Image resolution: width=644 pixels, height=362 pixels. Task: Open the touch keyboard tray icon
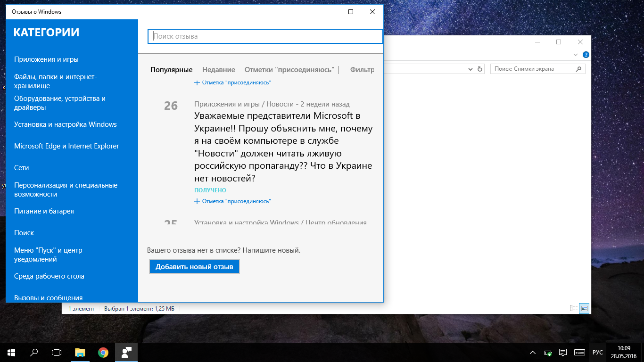(x=579, y=353)
